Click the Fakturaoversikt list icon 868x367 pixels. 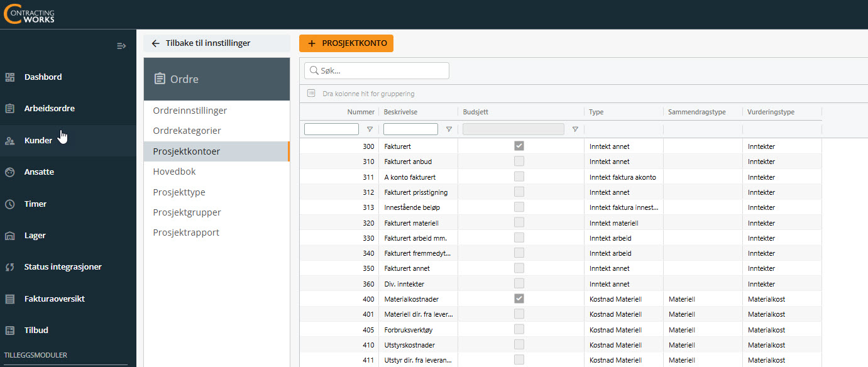point(10,299)
